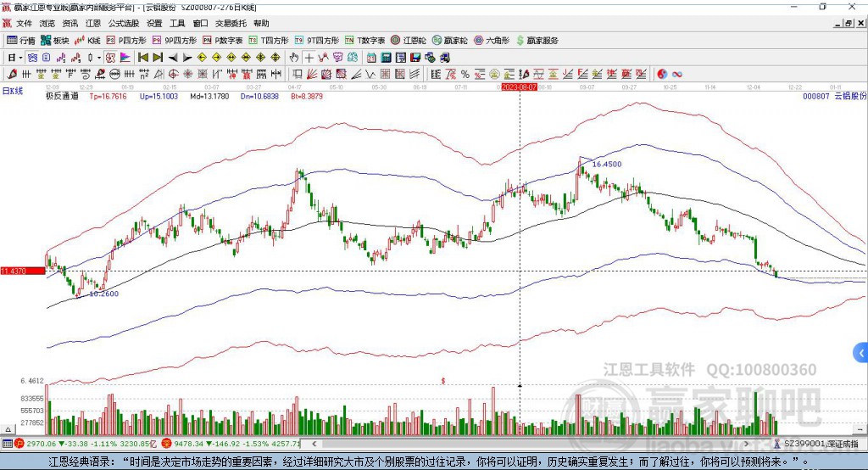Click the status bar grid icon
The image size is (868, 470).
click(7, 444)
